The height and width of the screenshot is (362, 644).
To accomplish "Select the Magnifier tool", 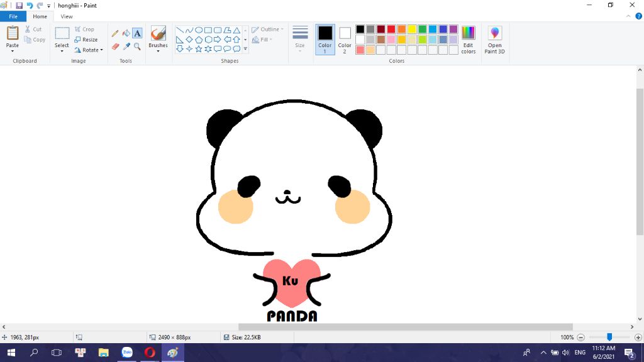I will point(137,47).
